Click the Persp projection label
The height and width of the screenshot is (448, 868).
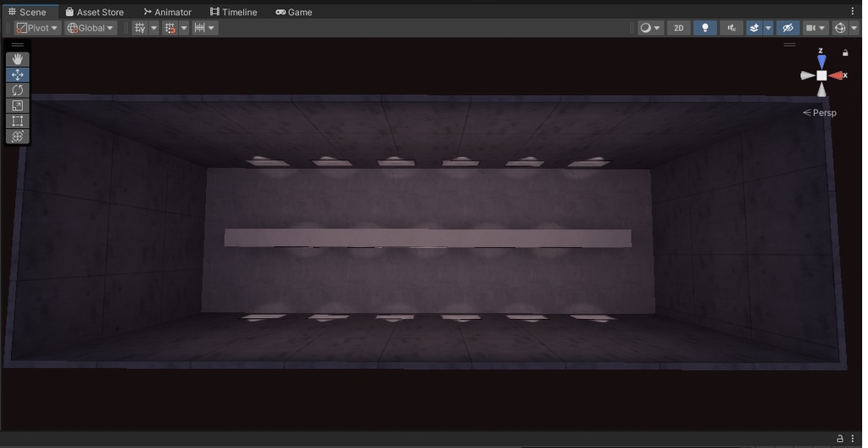coord(820,113)
